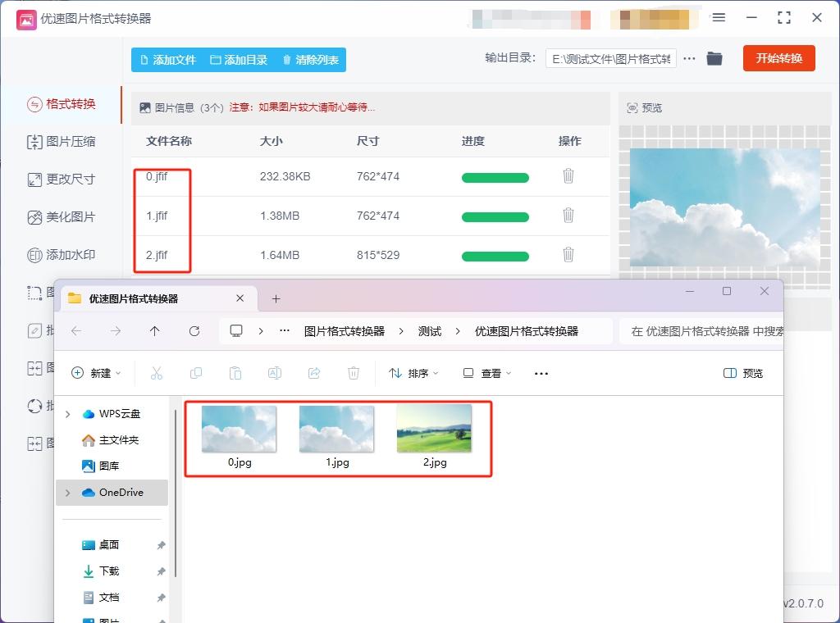Expand the OneDrive tree entry
The width and height of the screenshot is (840, 623).
click(x=69, y=493)
